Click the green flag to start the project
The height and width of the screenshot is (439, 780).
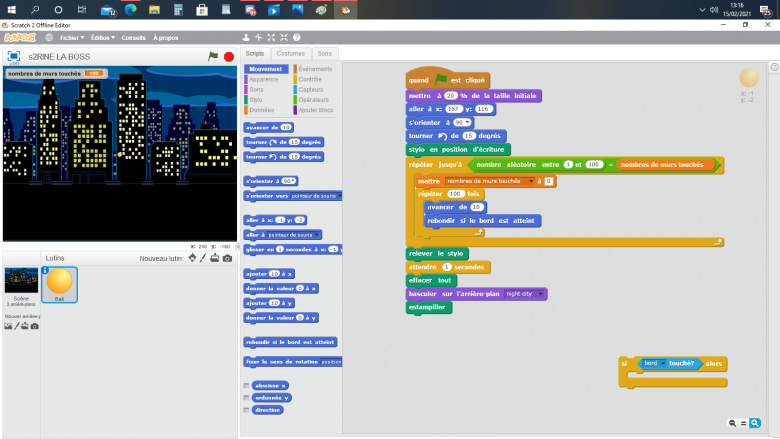213,57
